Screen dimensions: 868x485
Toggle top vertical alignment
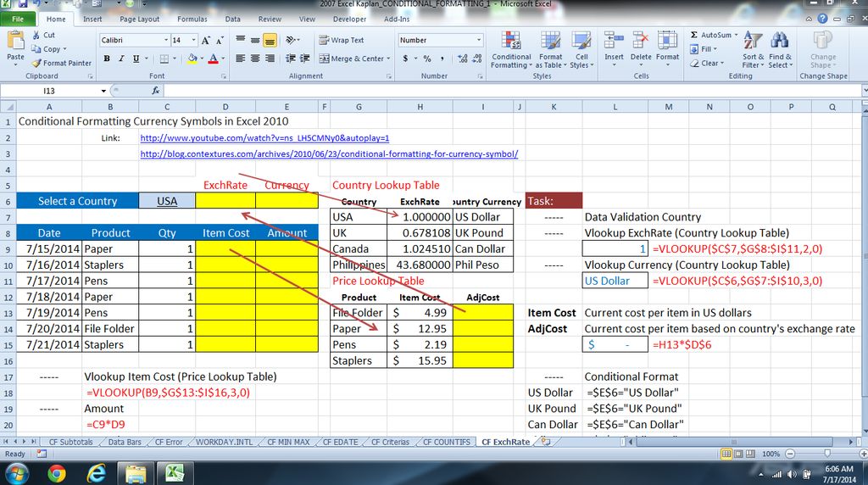point(240,40)
